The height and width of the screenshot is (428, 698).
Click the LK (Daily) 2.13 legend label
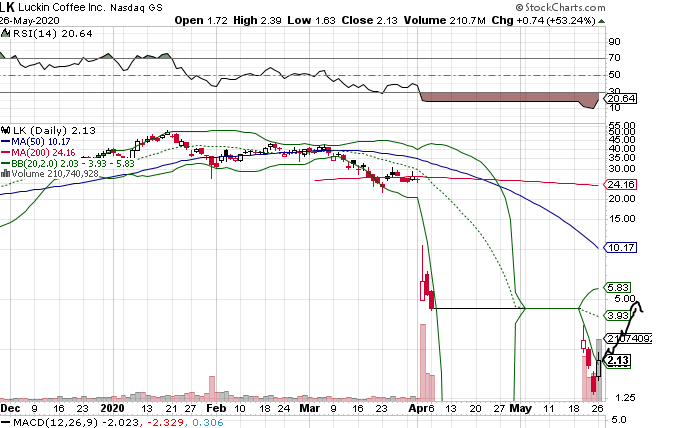pyautogui.click(x=54, y=130)
